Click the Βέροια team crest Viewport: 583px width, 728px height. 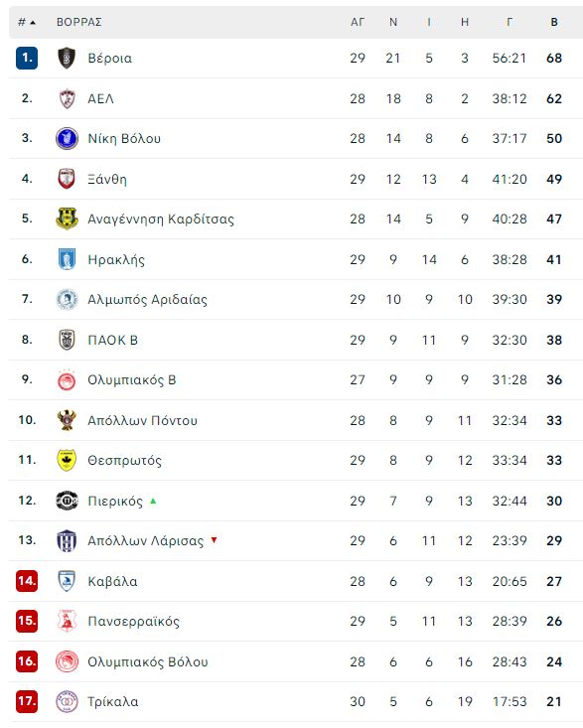coord(67,58)
